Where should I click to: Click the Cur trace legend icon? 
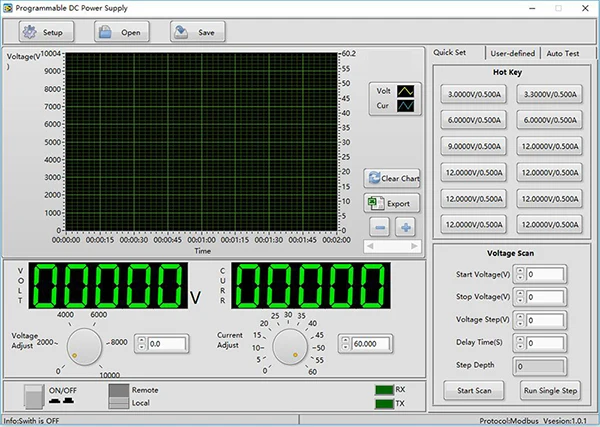tap(406, 104)
